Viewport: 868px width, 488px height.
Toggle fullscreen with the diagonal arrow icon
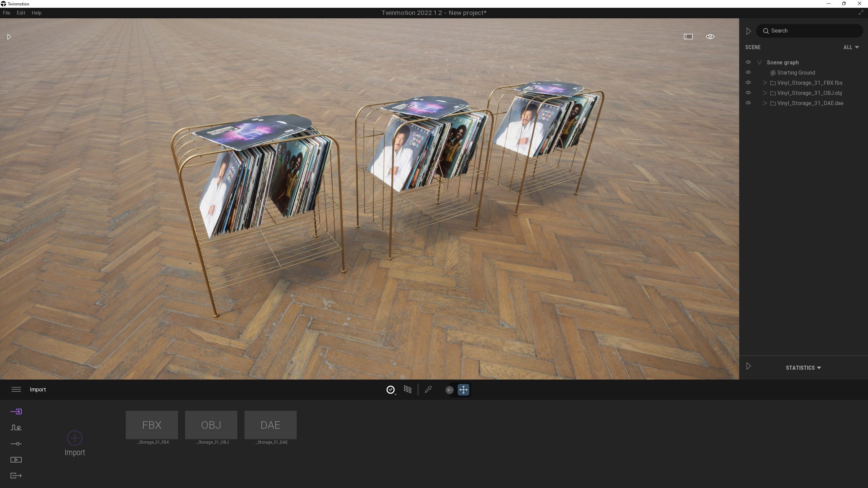861,13
